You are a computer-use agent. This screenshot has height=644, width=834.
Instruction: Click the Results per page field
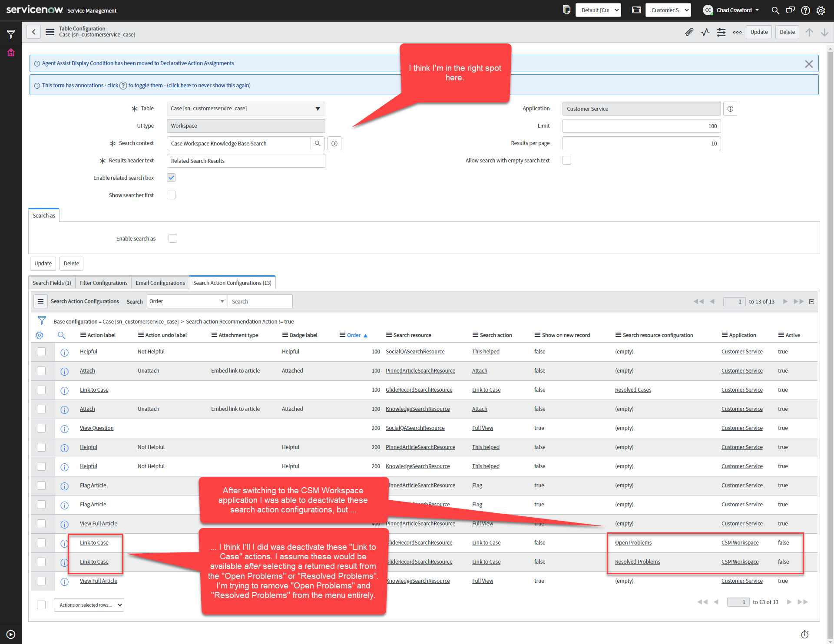point(642,143)
